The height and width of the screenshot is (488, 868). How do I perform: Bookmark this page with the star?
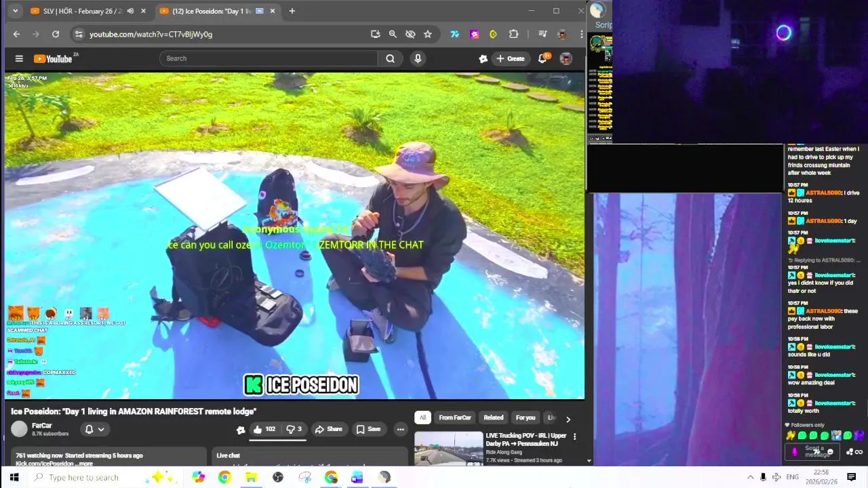[428, 34]
